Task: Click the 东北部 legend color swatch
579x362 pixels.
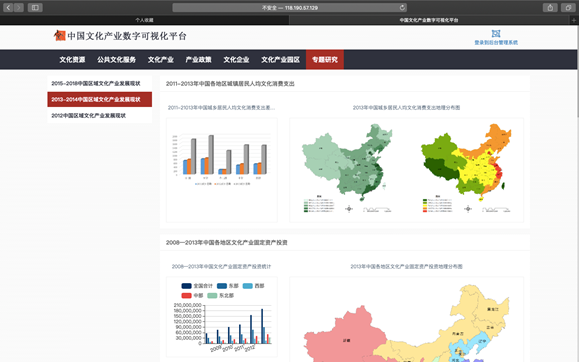Action: coord(212,295)
